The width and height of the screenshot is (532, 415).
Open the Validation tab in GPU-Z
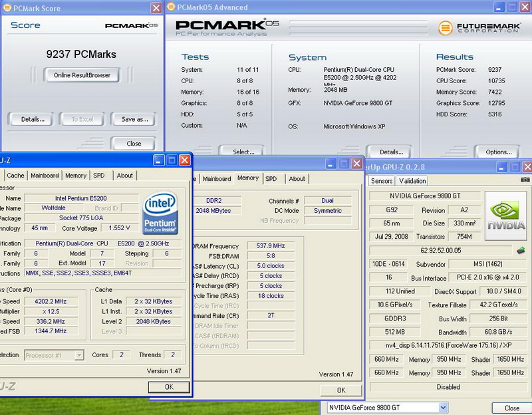[x=412, y=181]
